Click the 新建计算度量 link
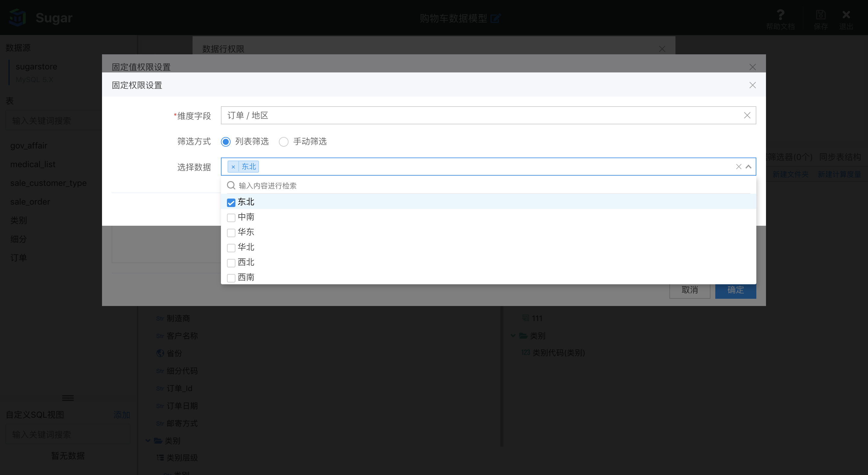Viewport: 868px width, 475px height. click(x=839, y=174)
